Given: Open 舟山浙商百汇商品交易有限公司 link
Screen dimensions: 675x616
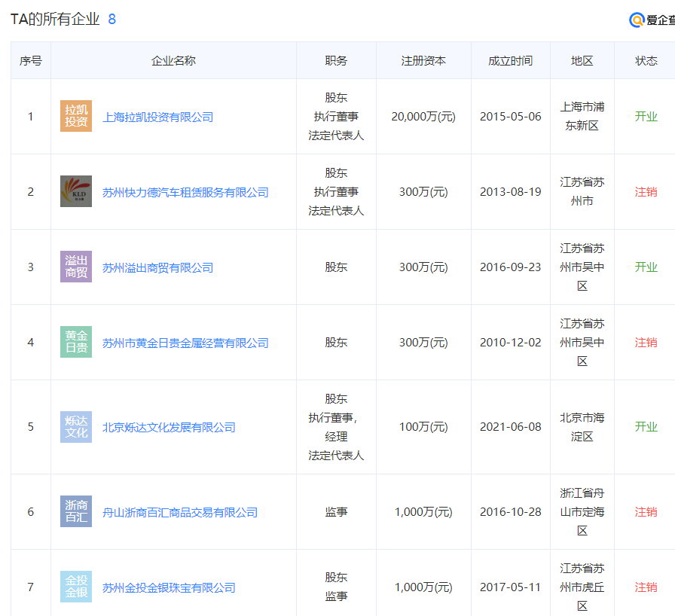Looking at the screenshot, I should [180, 512].
